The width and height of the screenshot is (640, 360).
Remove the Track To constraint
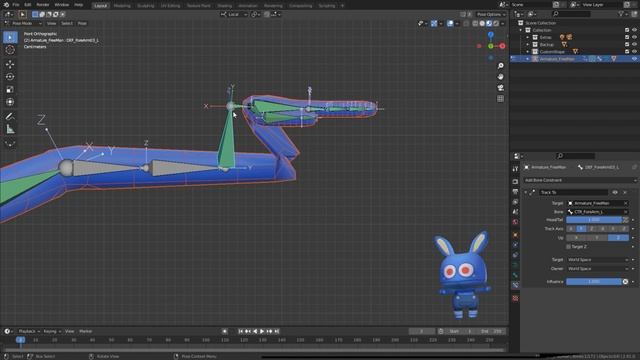coord(625,192)
